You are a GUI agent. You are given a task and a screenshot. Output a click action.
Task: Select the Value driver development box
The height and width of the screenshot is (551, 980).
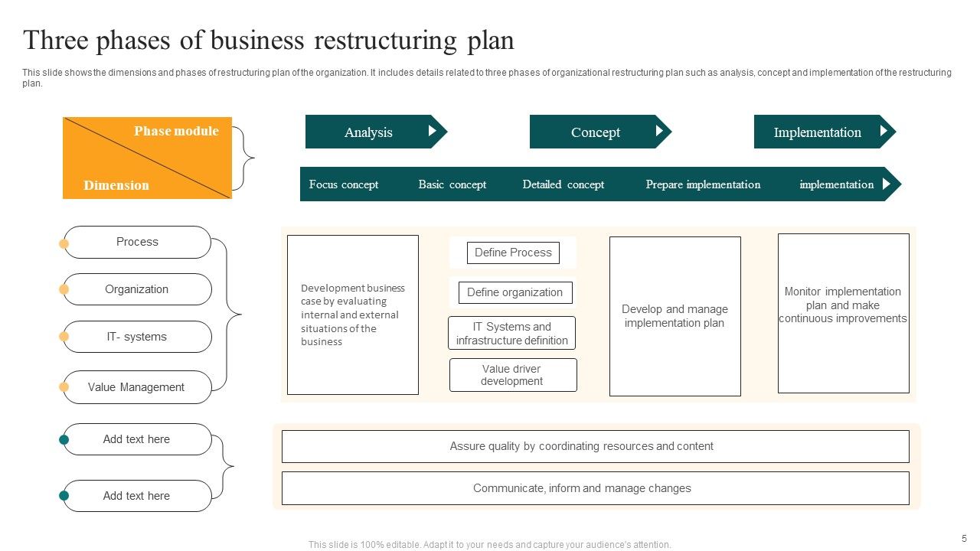(x=513, y=374)
